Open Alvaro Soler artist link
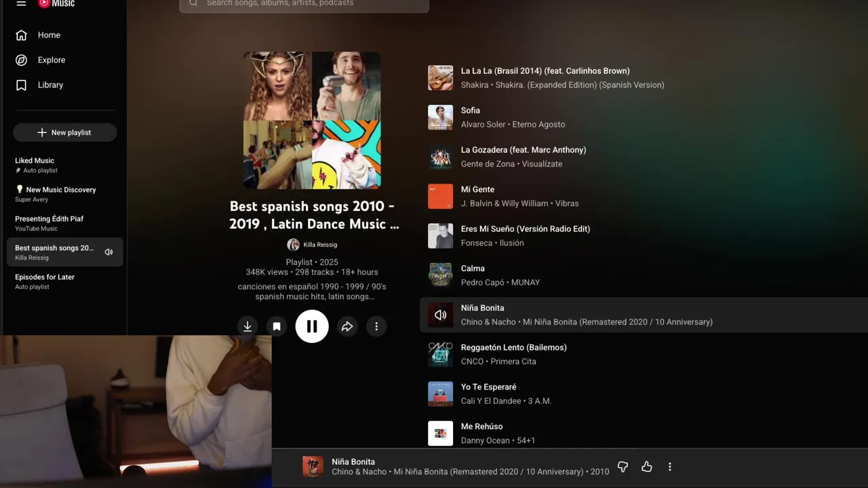The height and width of the screenshot is (488, 868). coord(484,125)
